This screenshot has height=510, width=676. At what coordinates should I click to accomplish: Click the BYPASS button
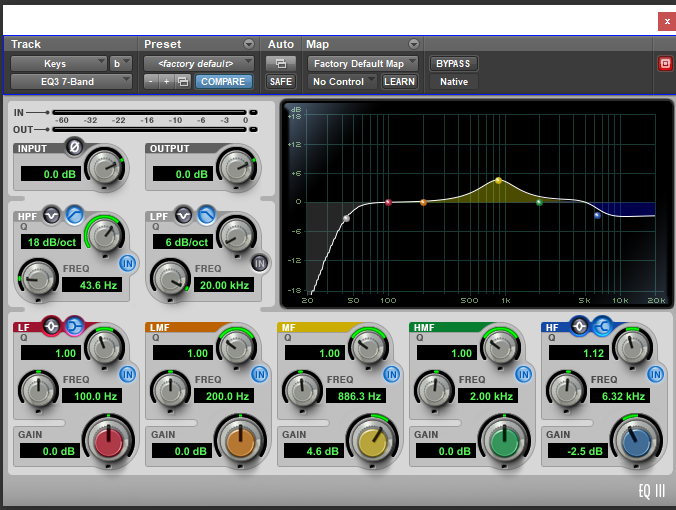coord(453,64)
